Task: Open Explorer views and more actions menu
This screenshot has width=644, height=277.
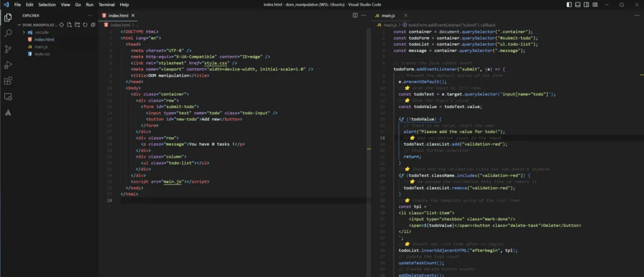Action: point(91,16)
